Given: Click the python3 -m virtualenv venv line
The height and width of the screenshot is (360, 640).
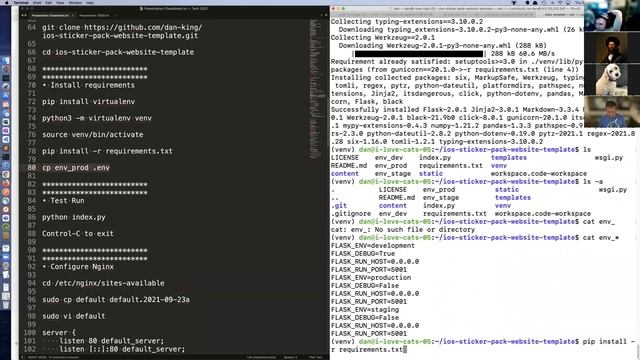Looking at the screenshot, I should click(x=97, y=118).
